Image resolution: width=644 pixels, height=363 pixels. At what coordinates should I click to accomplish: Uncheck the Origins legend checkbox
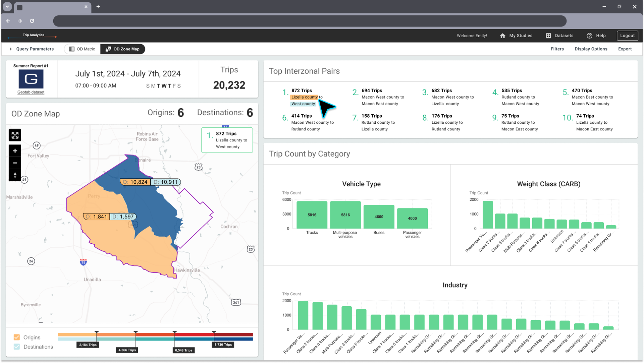pos(17,337)
